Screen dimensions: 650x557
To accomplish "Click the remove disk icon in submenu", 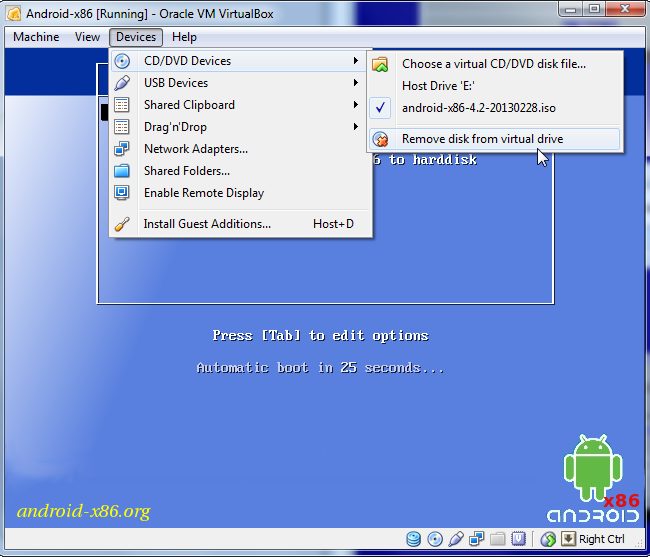I will (380, 139).
